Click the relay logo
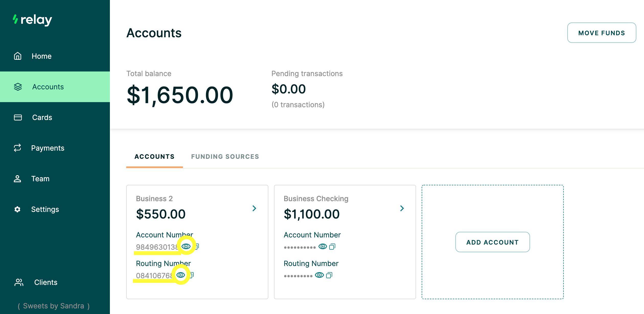The height and width of the screenshot is (314, 644). 32,20
